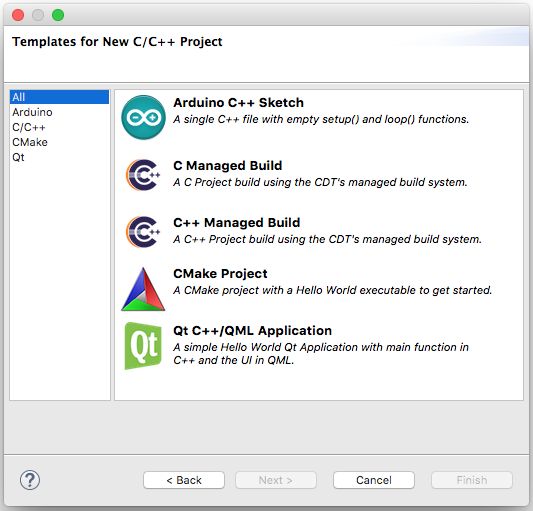The width and height of the screenshot is (533, 511).
Task: Click the C++ Managed Build description text
Action: 327,239
